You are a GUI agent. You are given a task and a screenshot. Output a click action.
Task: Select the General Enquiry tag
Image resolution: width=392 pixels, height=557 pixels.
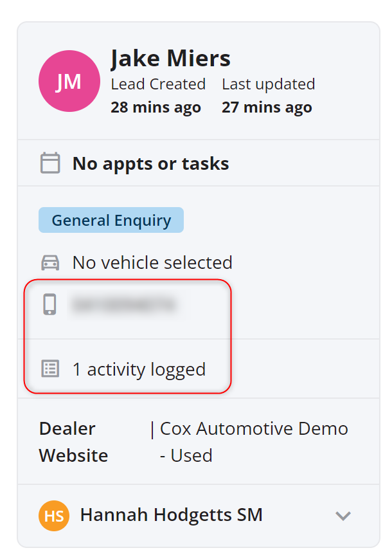tap(111, 220)
